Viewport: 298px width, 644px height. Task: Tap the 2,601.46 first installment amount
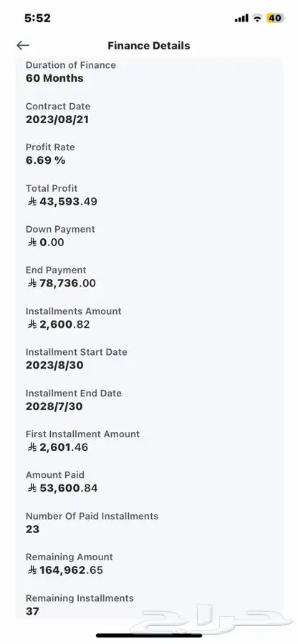click(64, 447)
